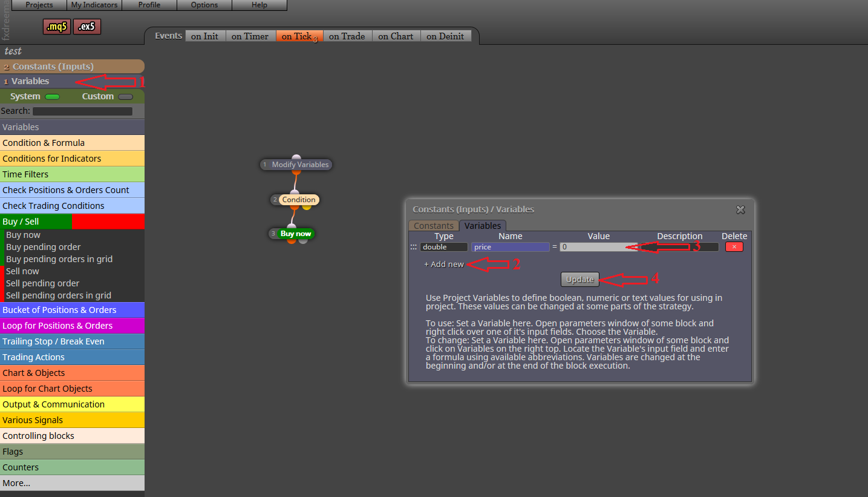
Task: Expand Chart & Objects category
Action: click(x=72, y=373)
